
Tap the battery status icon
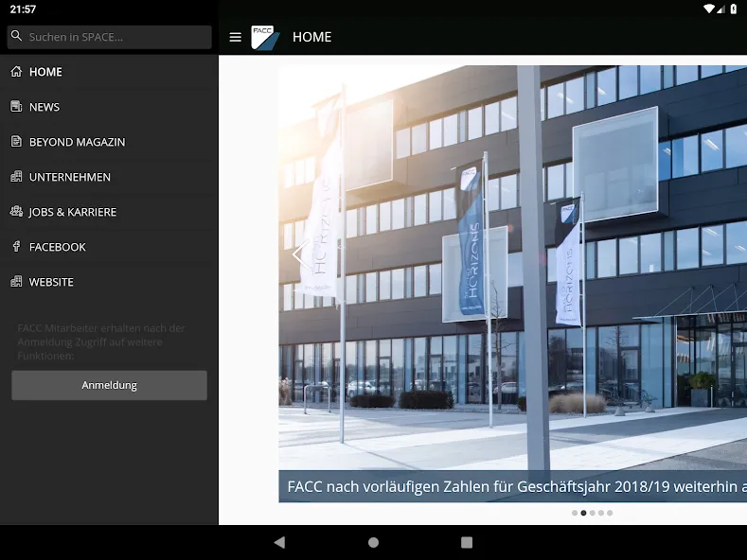tap(734, 9)
